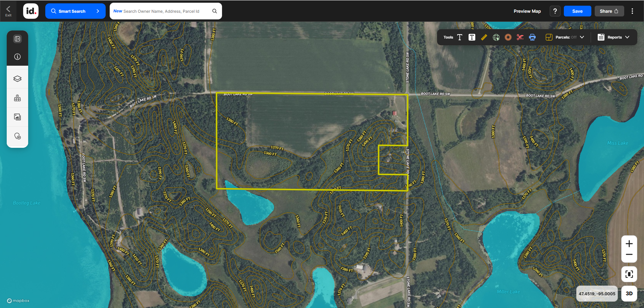This screenshot has width=644, height=308.
Task: Open the basemap options in the sidebar
Action: pyautogui.click(x=17, y=98)
